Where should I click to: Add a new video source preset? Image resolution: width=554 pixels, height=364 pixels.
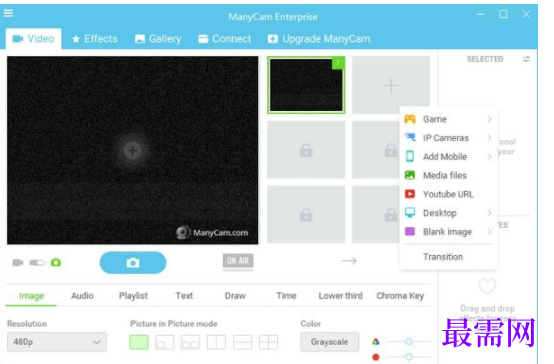pos(391,85)
